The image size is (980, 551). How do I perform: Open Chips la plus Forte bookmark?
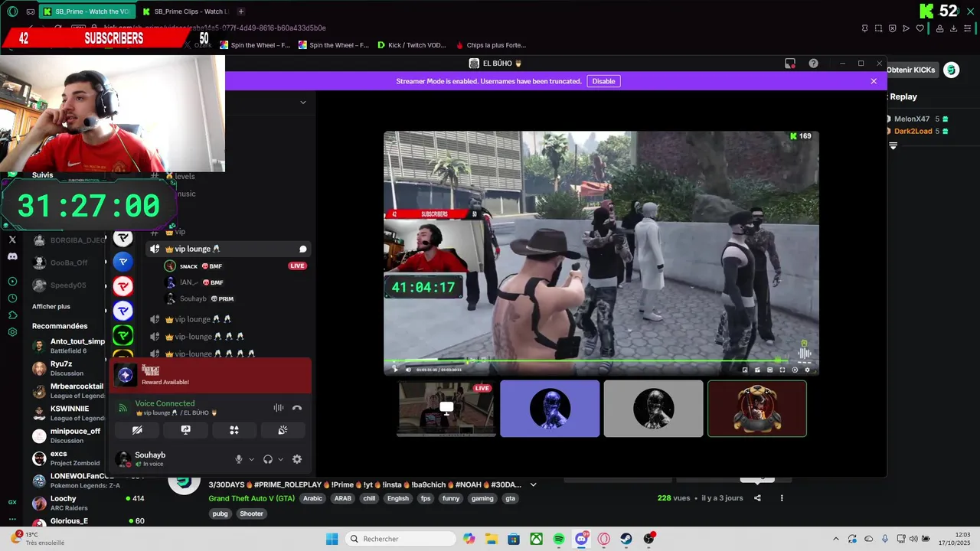tap(491, 45)
